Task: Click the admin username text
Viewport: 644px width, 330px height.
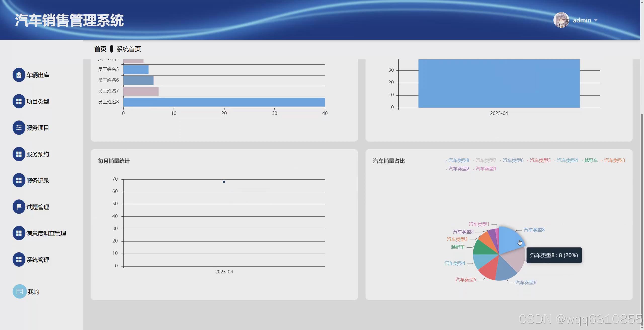Action: [x=582, y=20]
